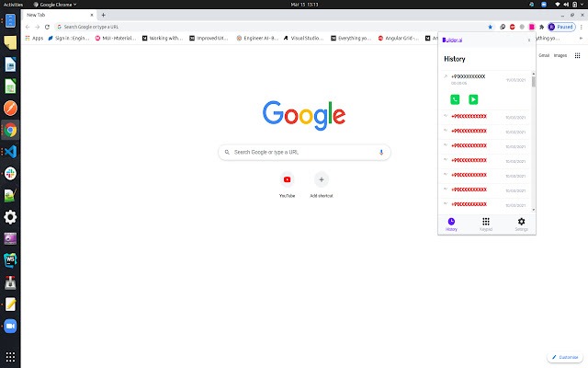Close the Builder.ai extension popup

(529, 40)
